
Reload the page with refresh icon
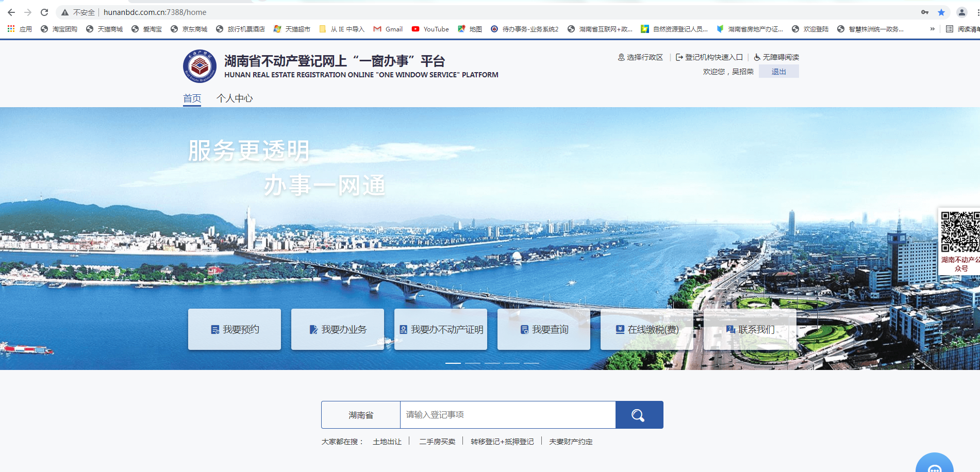pos(44,12)
